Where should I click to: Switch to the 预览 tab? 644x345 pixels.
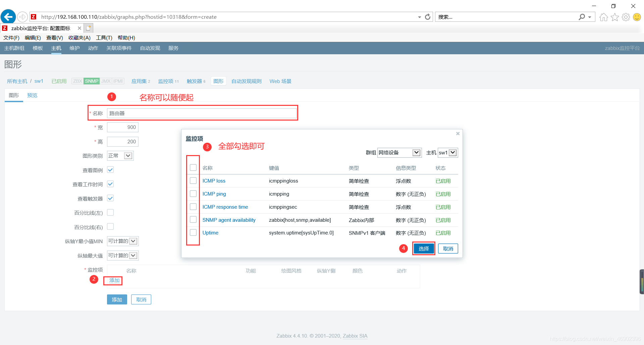click(x=32, y=95)
